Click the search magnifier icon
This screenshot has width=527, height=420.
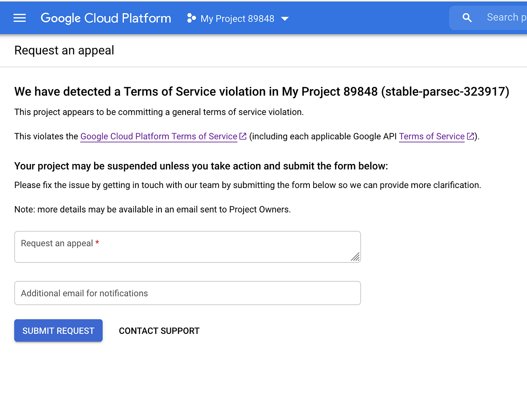pyautogui.click(x=467, y=18)
